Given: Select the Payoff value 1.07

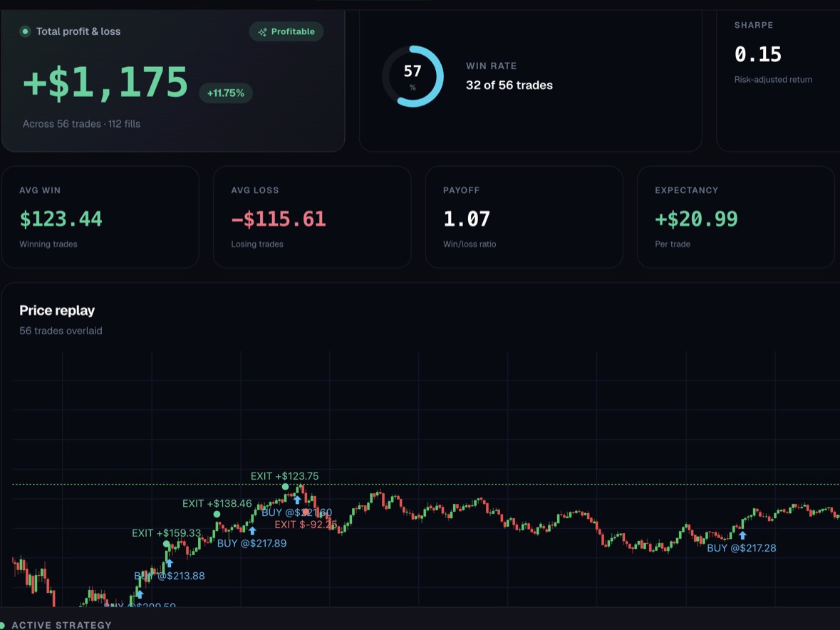Looking at the screenshot, I should click(x=466, y=219).
